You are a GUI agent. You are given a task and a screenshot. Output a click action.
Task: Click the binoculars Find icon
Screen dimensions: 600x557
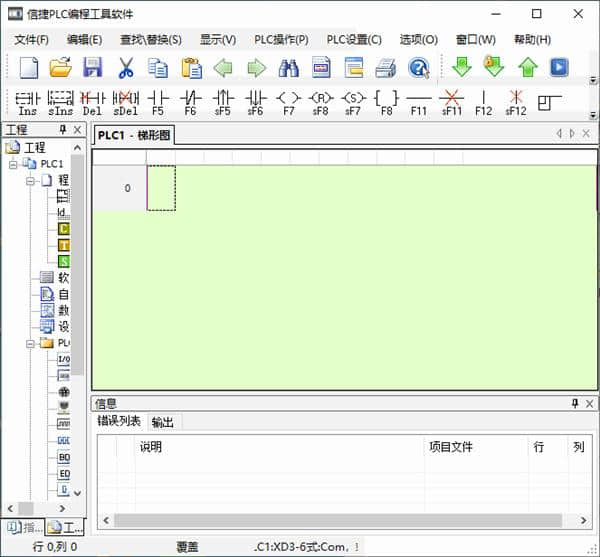tap(289, 68)
